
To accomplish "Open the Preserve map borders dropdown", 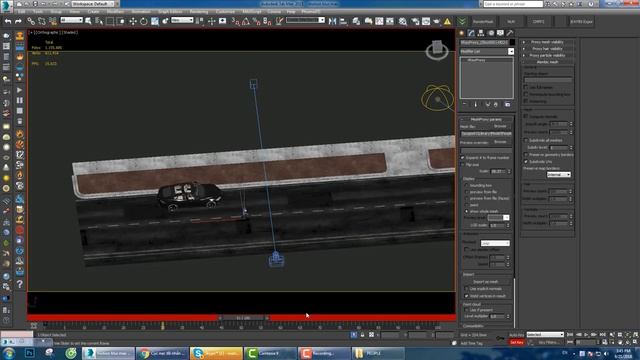I will (x=559, y=174).
